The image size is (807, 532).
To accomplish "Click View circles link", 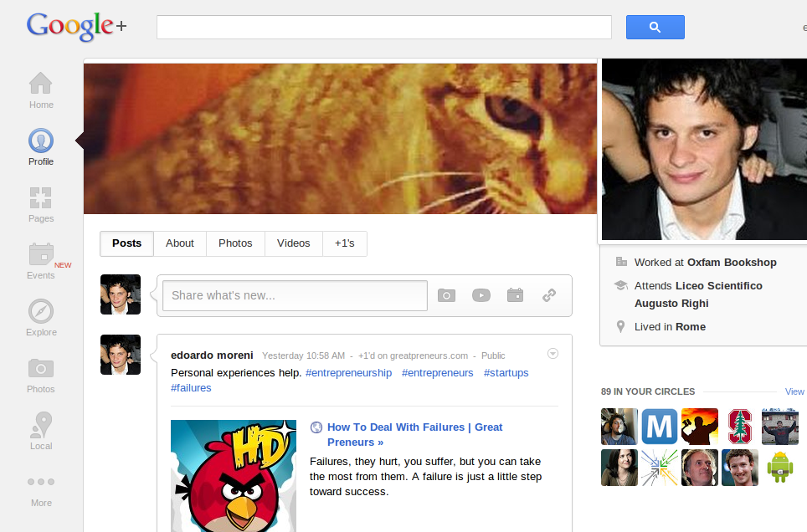I will tap(794, 391).
